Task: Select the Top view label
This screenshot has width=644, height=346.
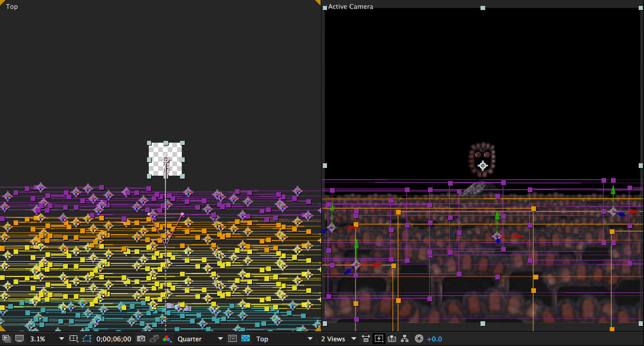Action: pos(12,6)
